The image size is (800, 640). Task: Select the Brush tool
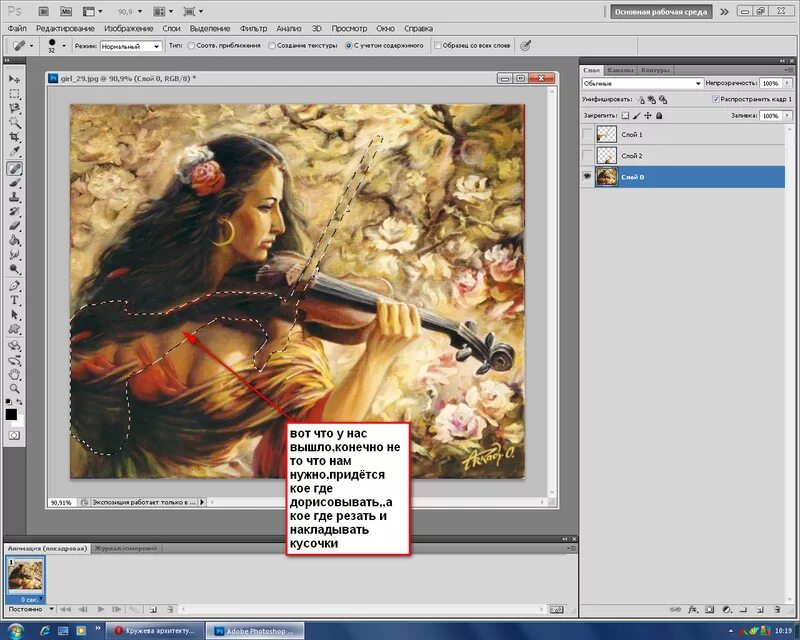[x=14, y=183]
